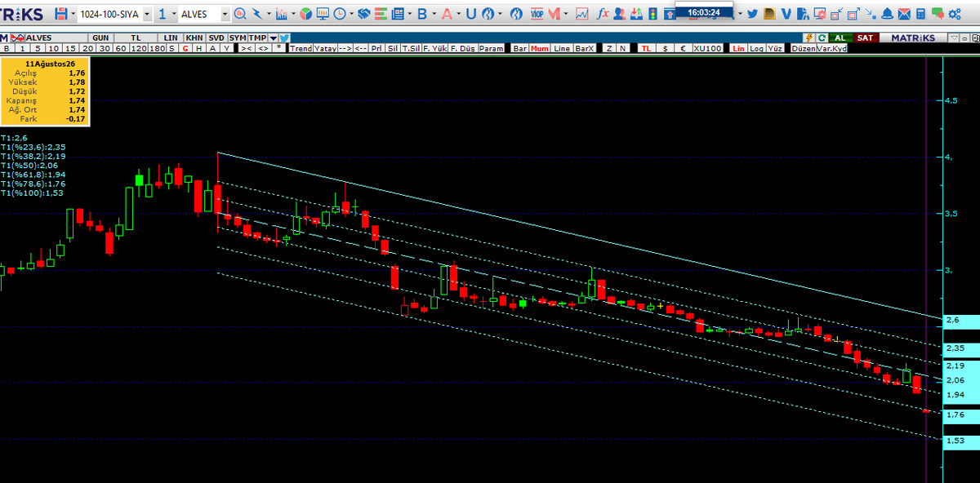Image resolution: width=980 pixels, height=483 pixels.
Task: Switch chart type to BarX
Action: point(585,48)
